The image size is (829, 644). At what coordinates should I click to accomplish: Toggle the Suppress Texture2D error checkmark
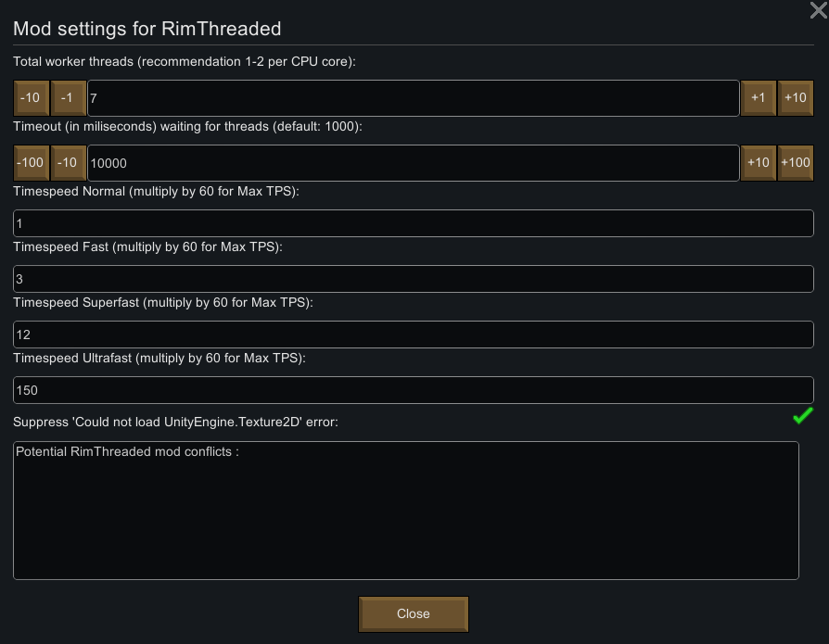[x=803, y=417]
